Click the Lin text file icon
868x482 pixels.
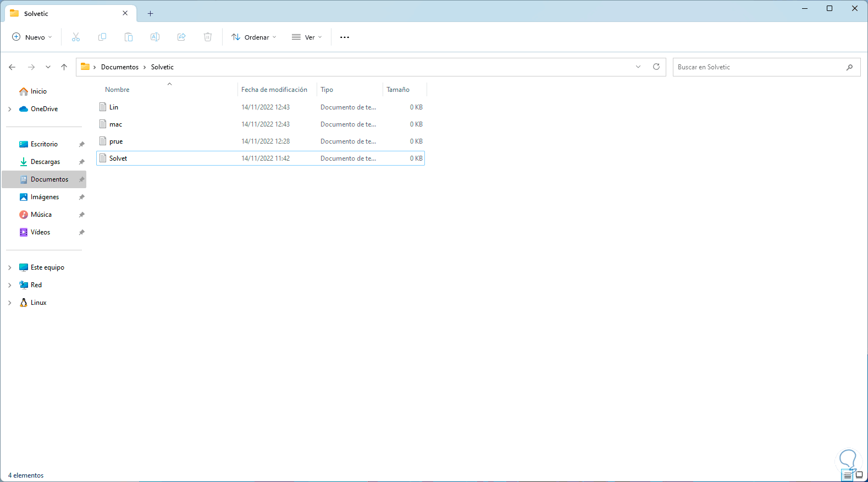pos(103,107)
